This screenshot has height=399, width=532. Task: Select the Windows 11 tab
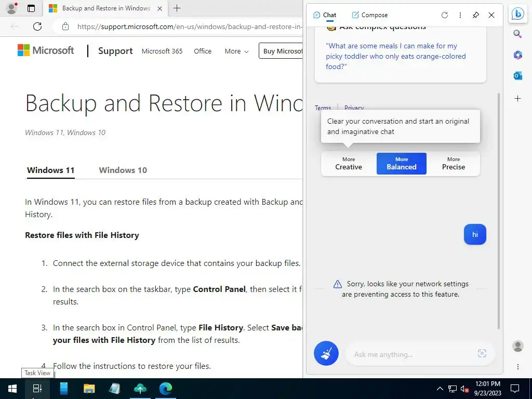tap(50, 170)
